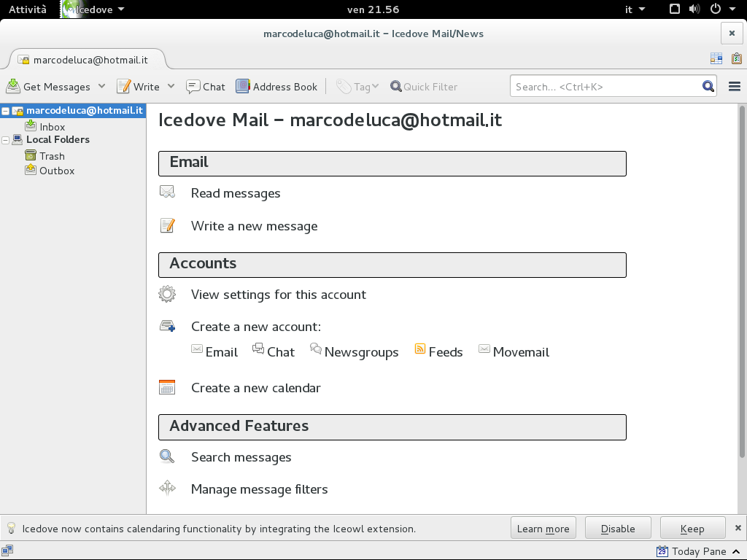The height and width of the screenshot is (560, 747).
Task: Open the Icedove application menu in top bar
Action: (x=94, y=9)
